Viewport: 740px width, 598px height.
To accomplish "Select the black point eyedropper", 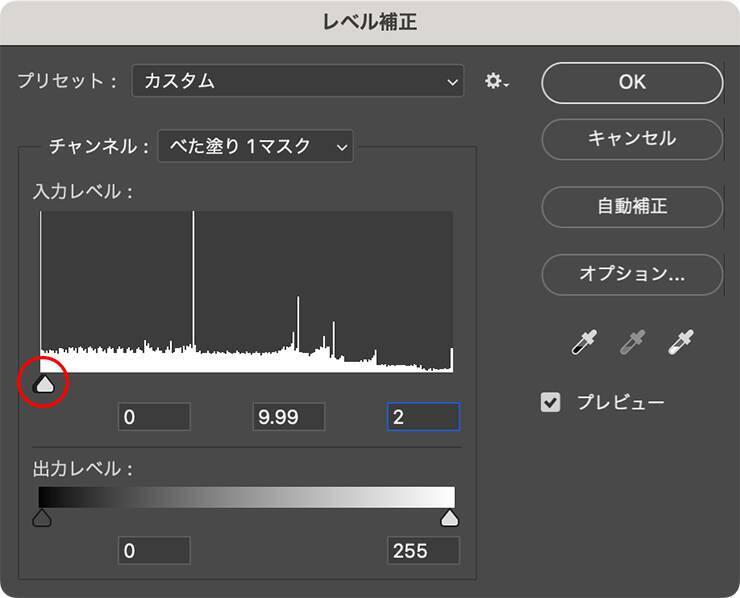I will [582, 343].
